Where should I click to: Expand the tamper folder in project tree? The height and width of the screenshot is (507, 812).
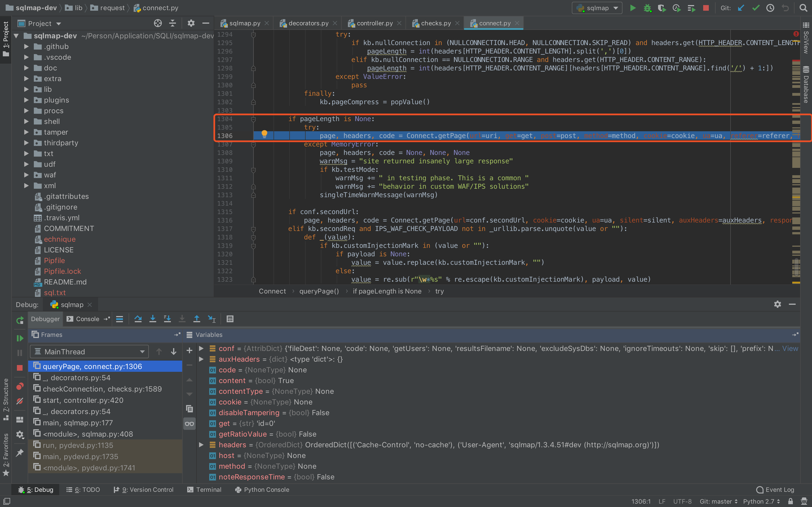click(x=26, y=132)
